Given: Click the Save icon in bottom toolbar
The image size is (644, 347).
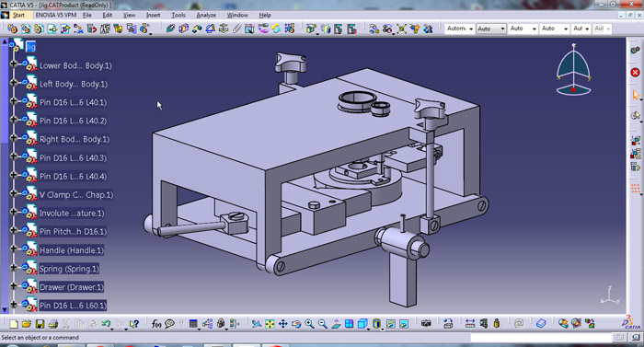Looking at the screenshot, I should click(40, 324).
